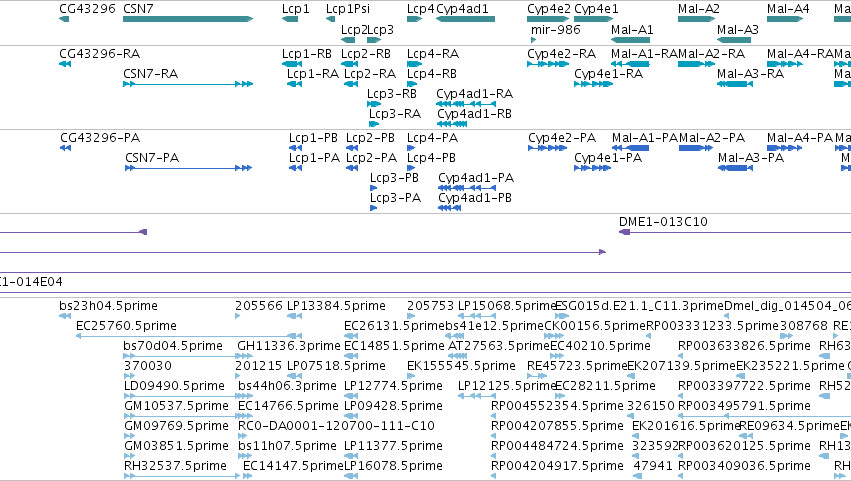Select the Lcp2-RB transcript
This screenshot has height=481, width=851.
pyautogui.click(x=350, y=64)
